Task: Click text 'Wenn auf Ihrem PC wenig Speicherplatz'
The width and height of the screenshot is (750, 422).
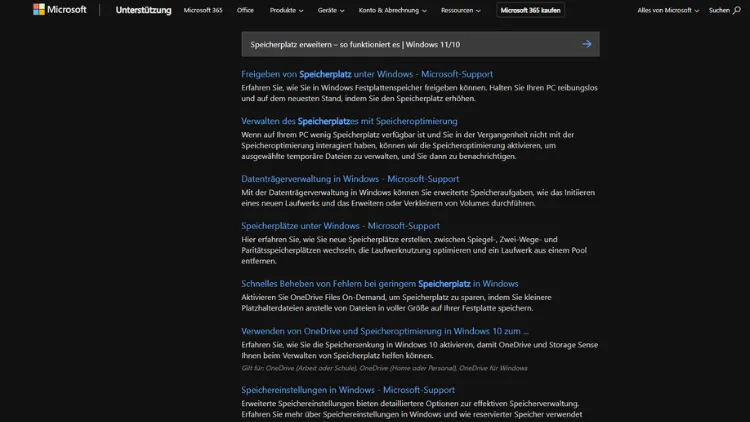Action: (x=408, y=145)
